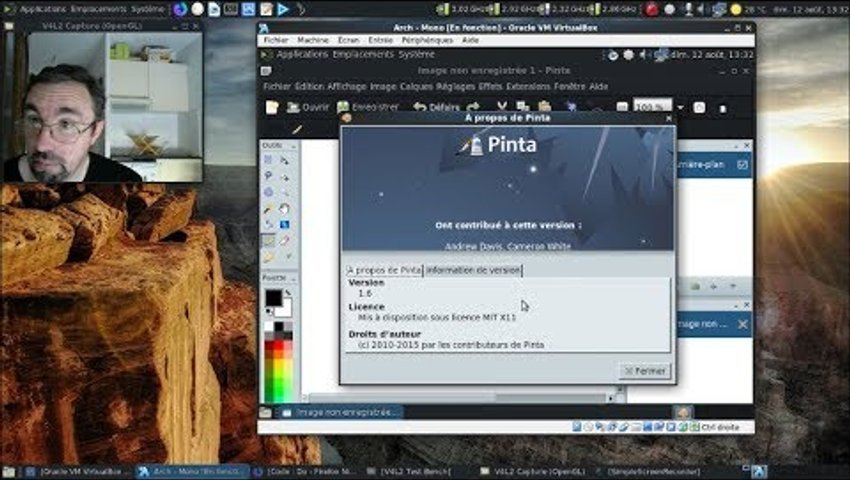
Task: Select the Magic Wand tool
Action: click(x=268, y=209)
